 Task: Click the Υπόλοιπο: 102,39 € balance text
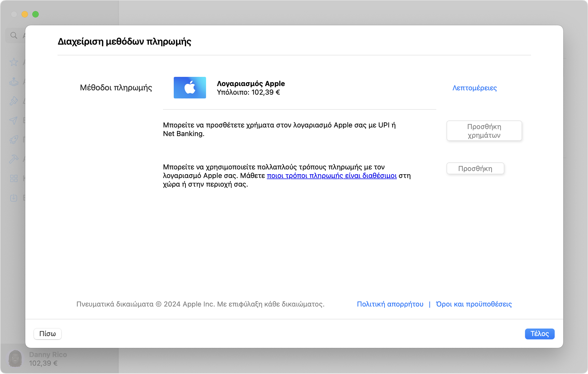[248, 92]
